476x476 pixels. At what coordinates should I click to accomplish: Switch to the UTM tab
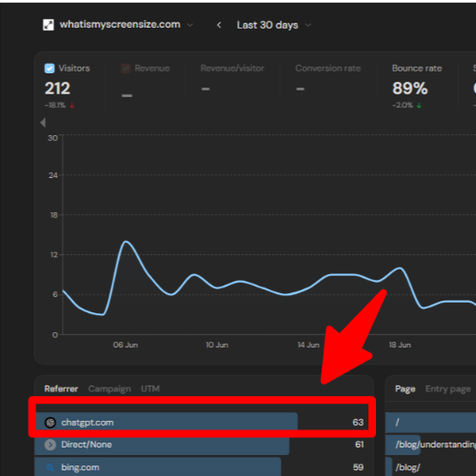tap(150, 388)
